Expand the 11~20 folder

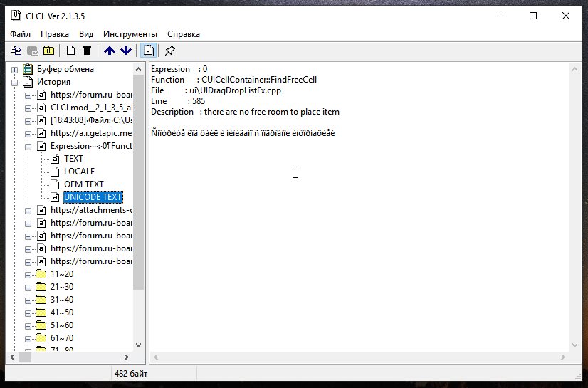28,275
